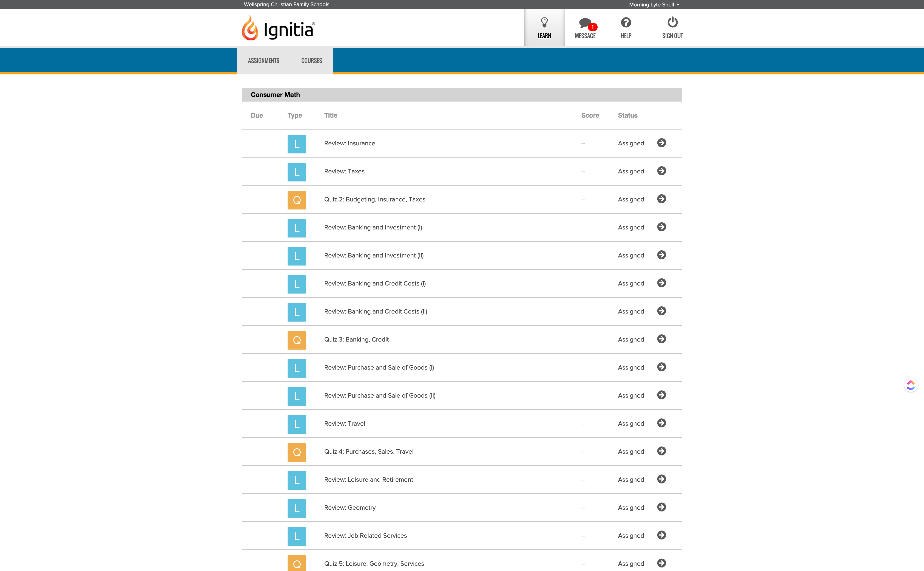Click the Type column header
Screen dimensions: 924x571
(295, 116)
